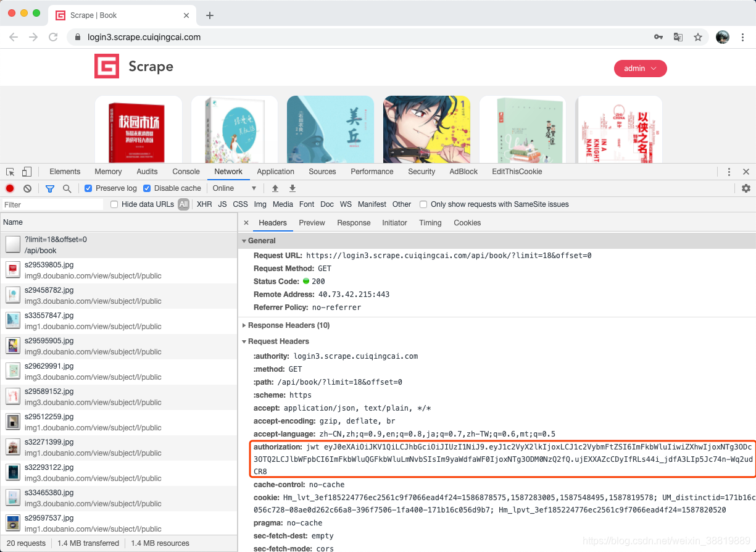Open DevTools customize three-dot menu
The height and width of the screenshot is (552, 756).
coord(729,172)
